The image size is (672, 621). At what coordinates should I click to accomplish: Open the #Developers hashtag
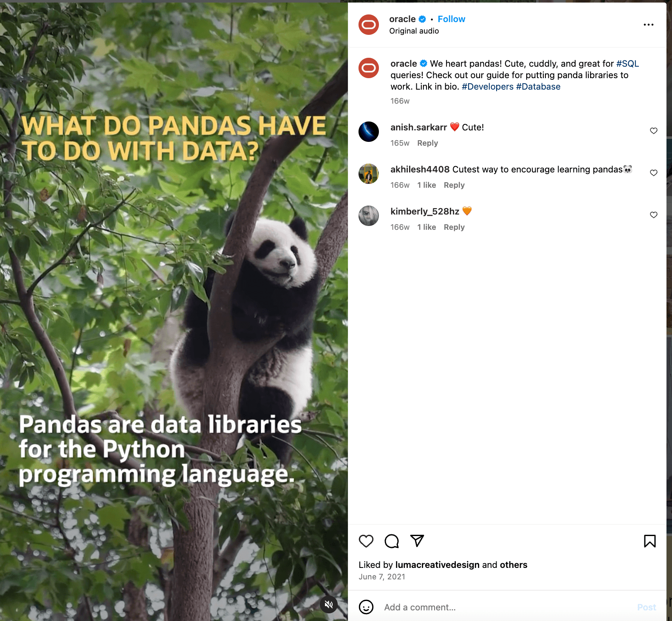488,87
